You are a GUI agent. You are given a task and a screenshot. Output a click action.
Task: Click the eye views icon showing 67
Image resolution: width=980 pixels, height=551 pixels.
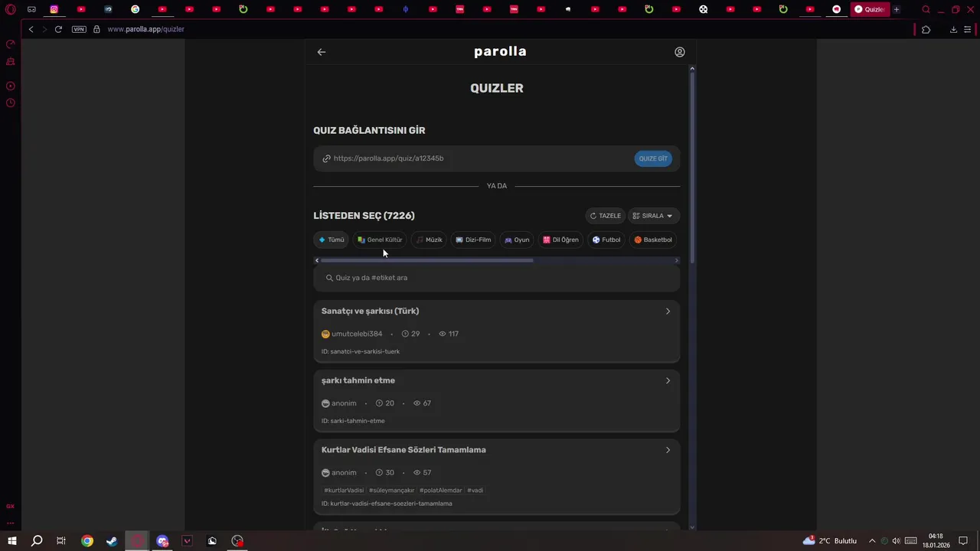pyautogui.click(x=417, y=403)
